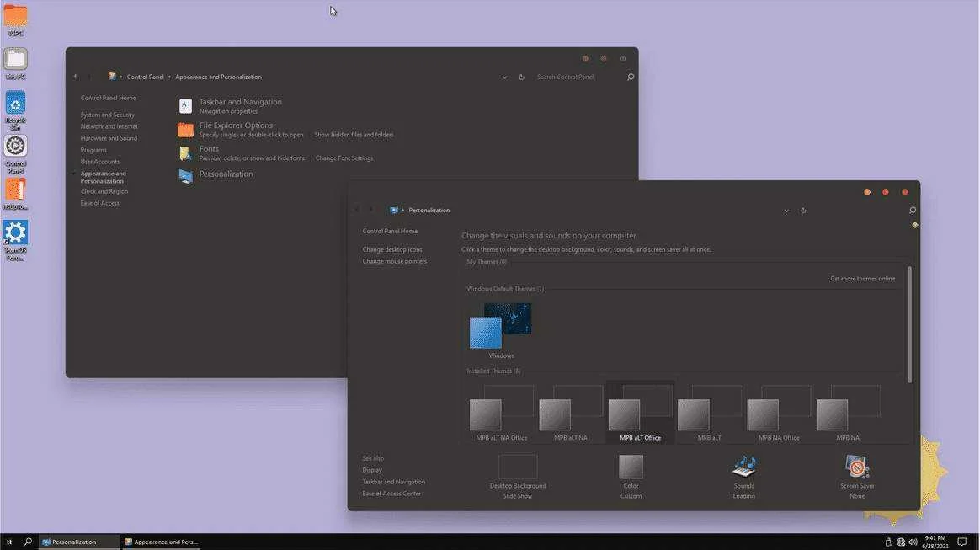980x550 pixels.
Task: Select the MPB NA Office theme
Action: (x=779, y=413)
